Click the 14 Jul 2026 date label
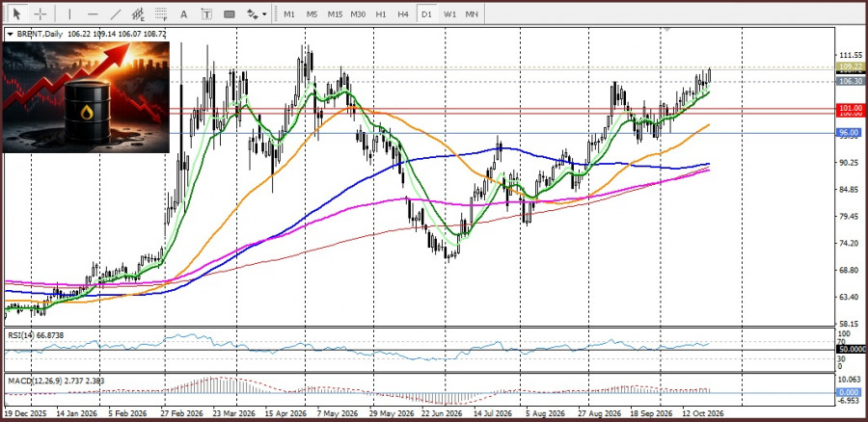Viewport: 868px width, 422px height. (494, 413)
